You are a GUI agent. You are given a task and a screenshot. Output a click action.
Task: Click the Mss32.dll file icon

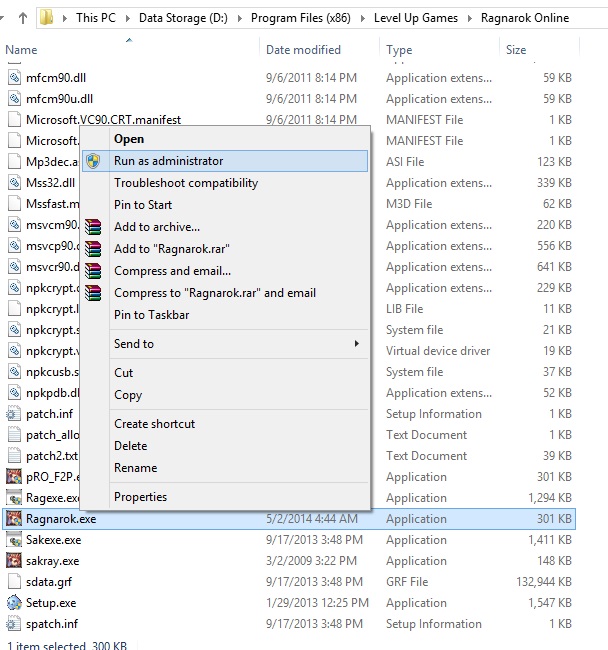click(x=15, y=183)
